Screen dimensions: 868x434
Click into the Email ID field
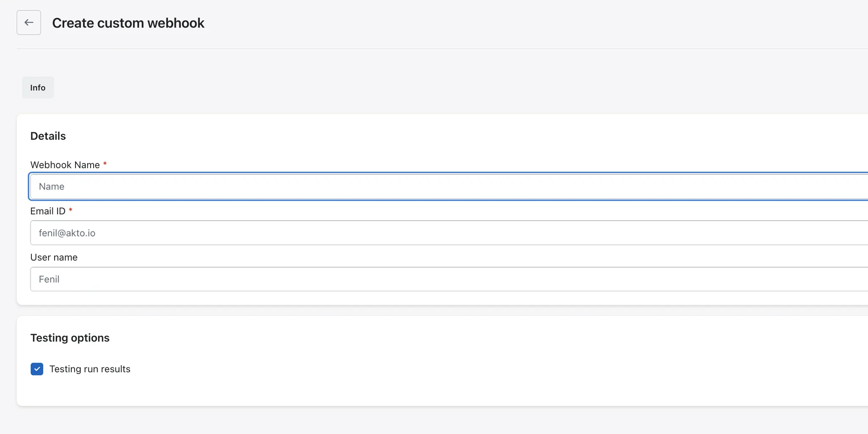tap(424, 233)
